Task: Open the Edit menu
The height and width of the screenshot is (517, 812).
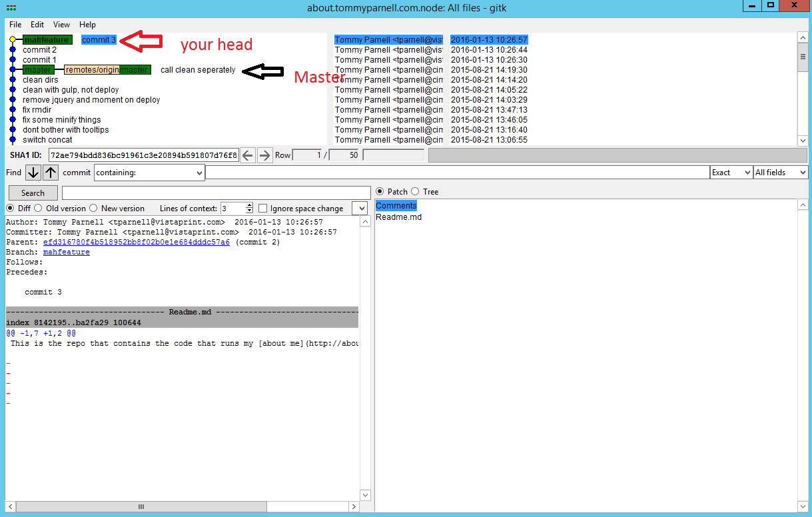Action: pos(37,25)
